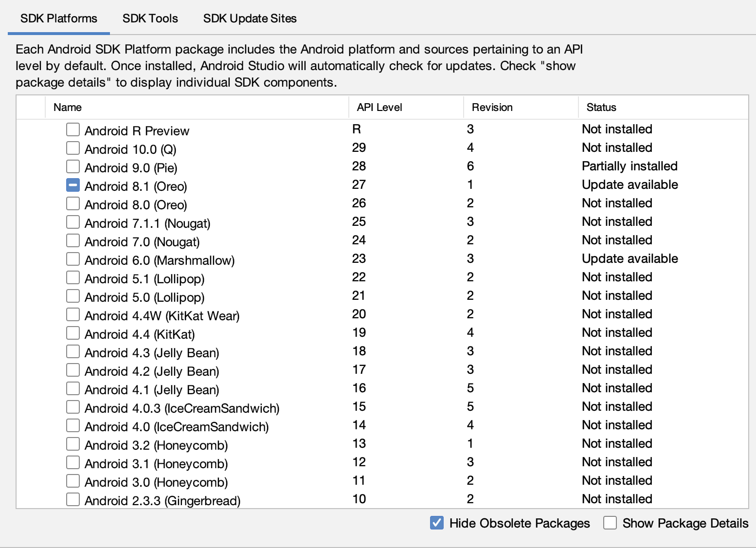The width and height of the screenshot is (756, 548).
Task: Enable Android 10.0 (Q) platform checkbox
Action: (73, 148)
